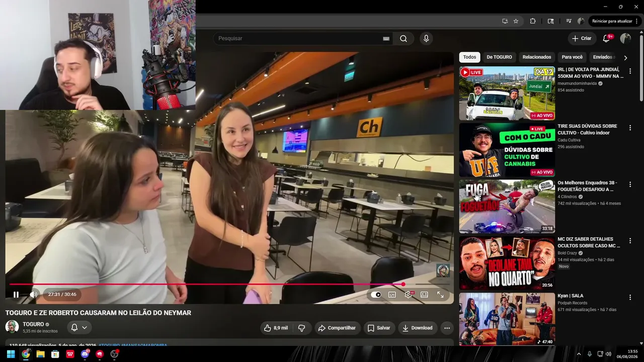
Task: Open YouTube notifications bell with 9+ badge
Action: point(607,39)
